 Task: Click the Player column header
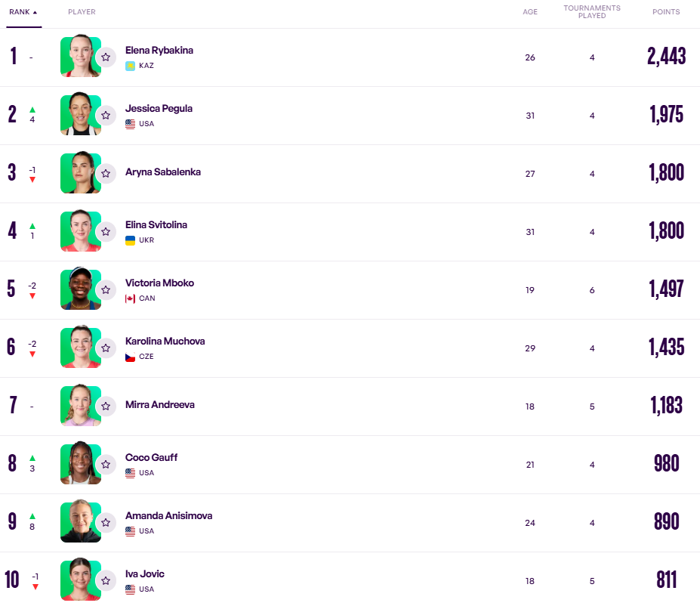[82, 12]
